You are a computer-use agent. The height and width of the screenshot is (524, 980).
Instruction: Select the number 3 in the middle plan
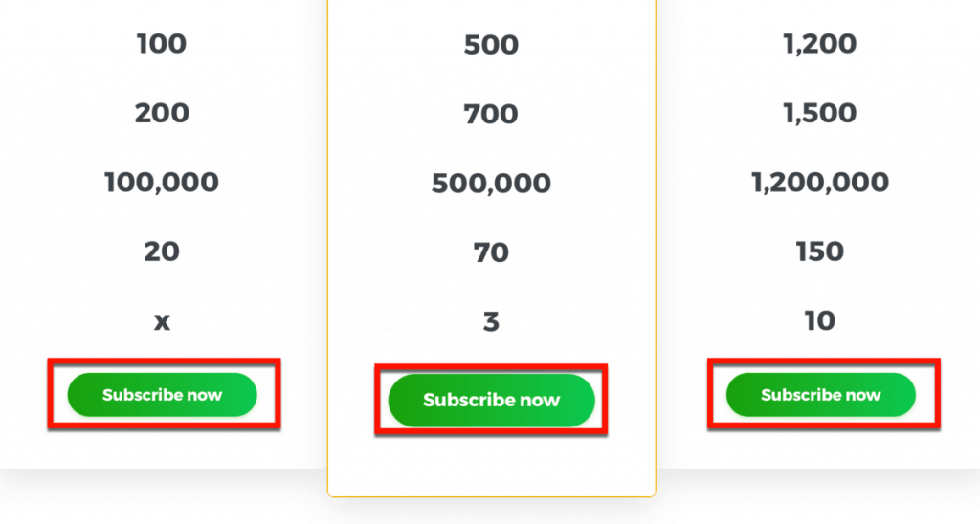click(491, 321)
